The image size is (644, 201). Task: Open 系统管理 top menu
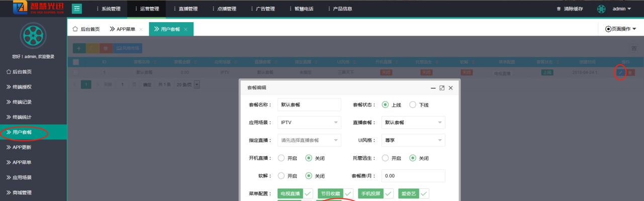pyautogui.click(x=108, y=9)
